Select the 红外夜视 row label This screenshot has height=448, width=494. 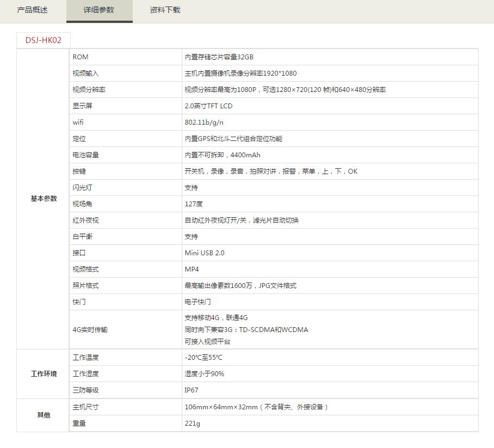pyautogui.click(x=86, y=220)
